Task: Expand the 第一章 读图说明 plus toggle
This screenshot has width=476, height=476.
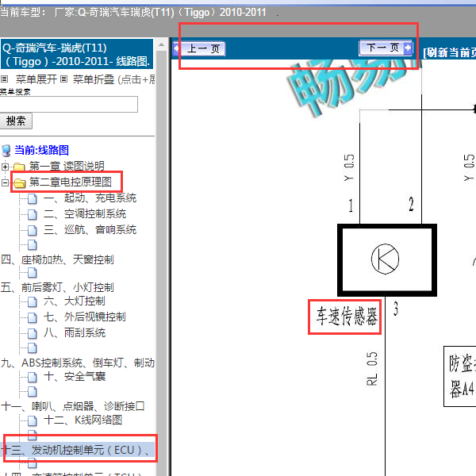Action: coord(5,167)
